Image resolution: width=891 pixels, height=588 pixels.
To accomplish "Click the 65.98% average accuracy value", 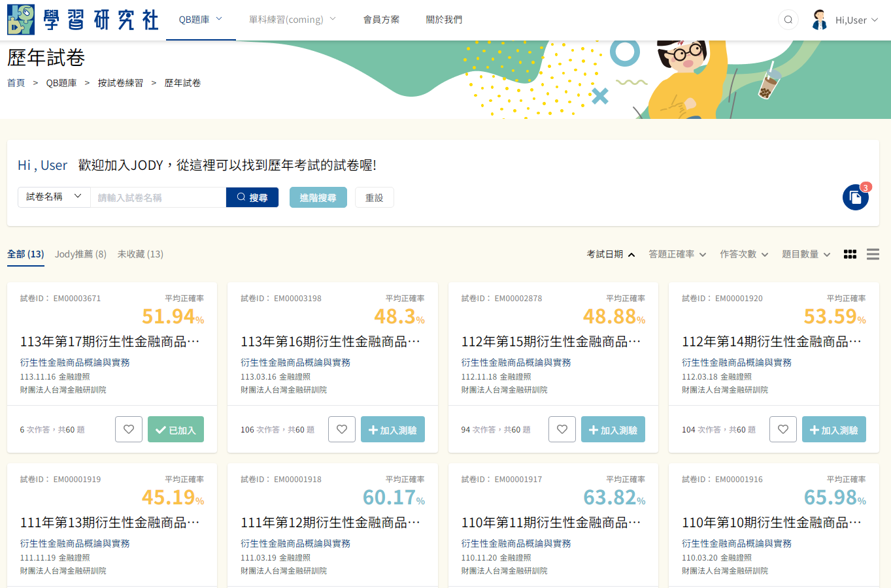I will pyautogui.click(x=835, y=498).
